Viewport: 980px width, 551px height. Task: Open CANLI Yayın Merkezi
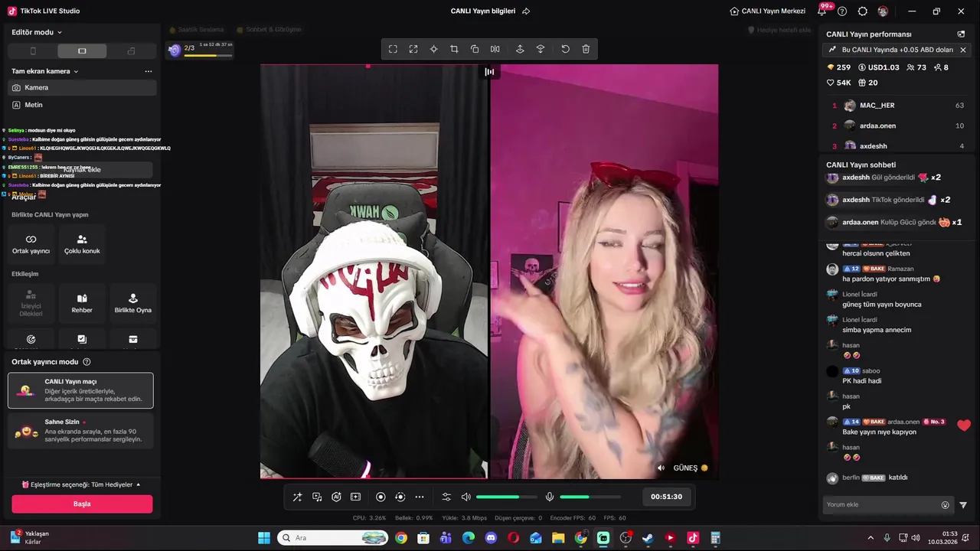[767, 11]
